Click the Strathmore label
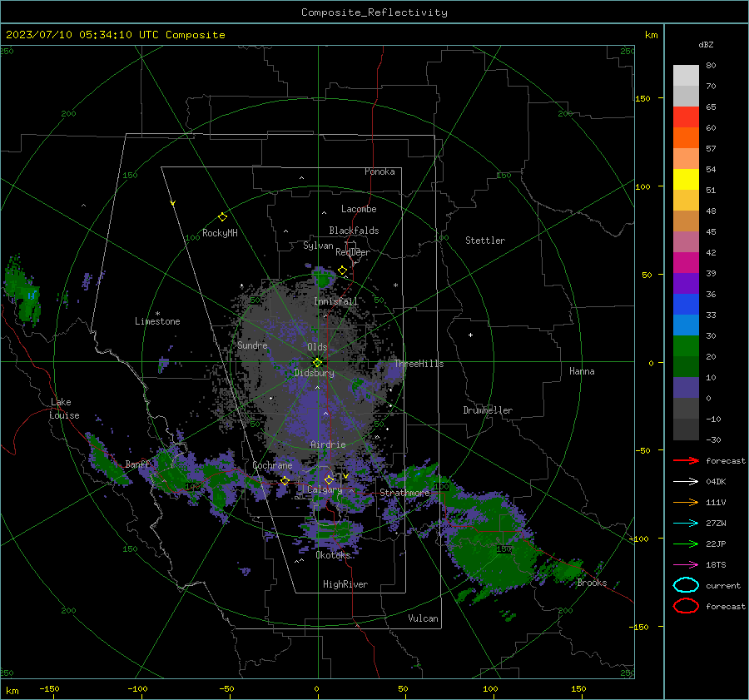This screenshot has height=700, width=749. click(405, 493)
